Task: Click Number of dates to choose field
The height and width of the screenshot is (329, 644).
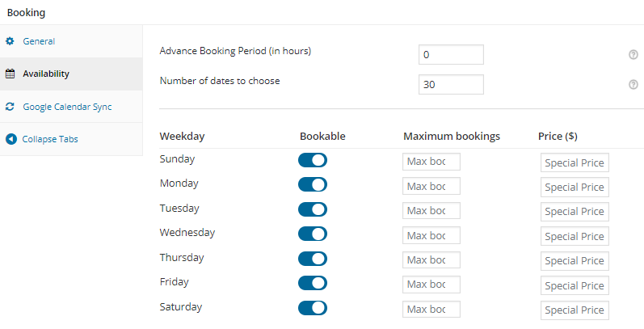Action: (451, 85)
